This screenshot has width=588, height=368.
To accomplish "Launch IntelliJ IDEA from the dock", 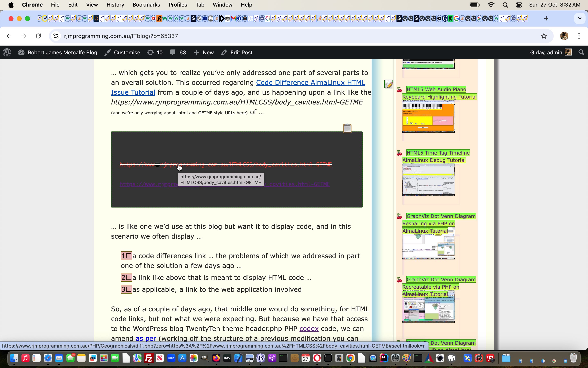I will coord(384,358).
